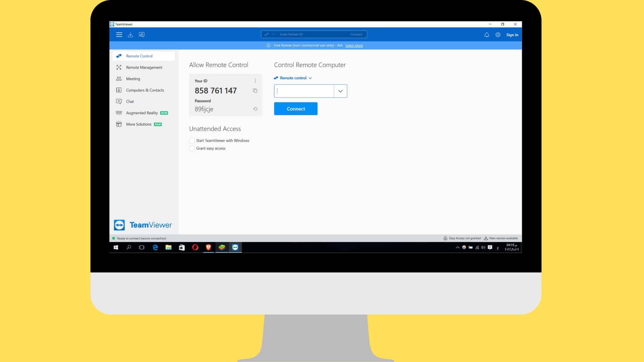Viewport: 644px width, 362px height.
Task: Open Microsoft Edge from the taskbar
Action: click(x=155, y=248)
